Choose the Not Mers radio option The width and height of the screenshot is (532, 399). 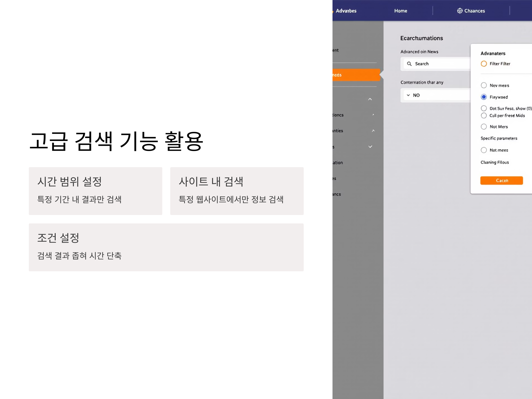(x=484, y=127)
